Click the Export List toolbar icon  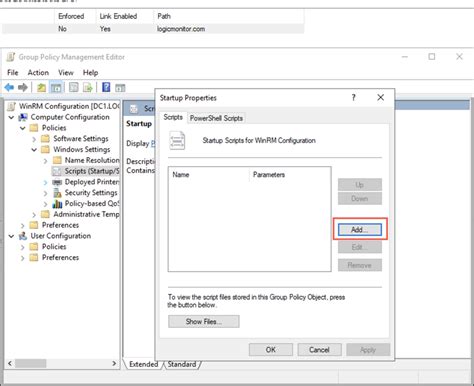click(x=88, y=88)
